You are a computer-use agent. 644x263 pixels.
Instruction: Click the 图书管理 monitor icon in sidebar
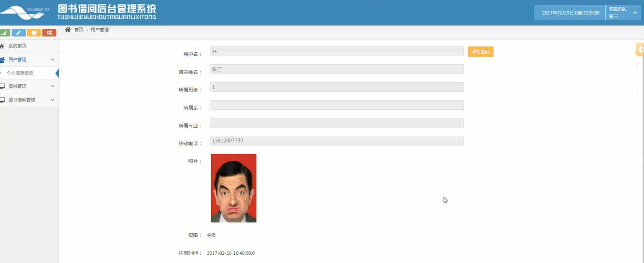[2, 86]
